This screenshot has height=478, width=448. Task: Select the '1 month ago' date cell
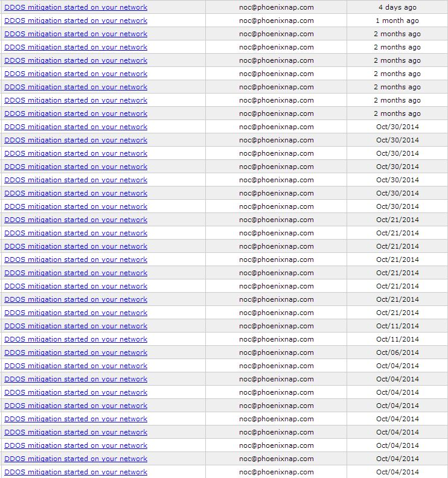(x=397, y=21)
